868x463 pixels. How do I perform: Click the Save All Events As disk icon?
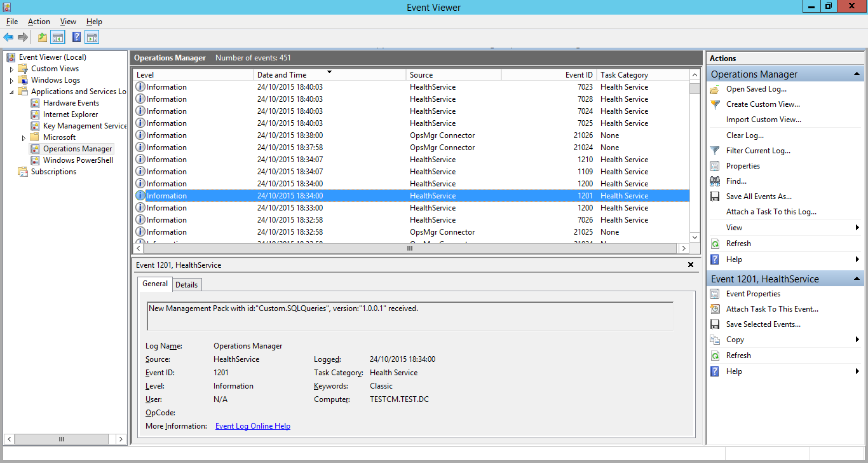point(715,197)
